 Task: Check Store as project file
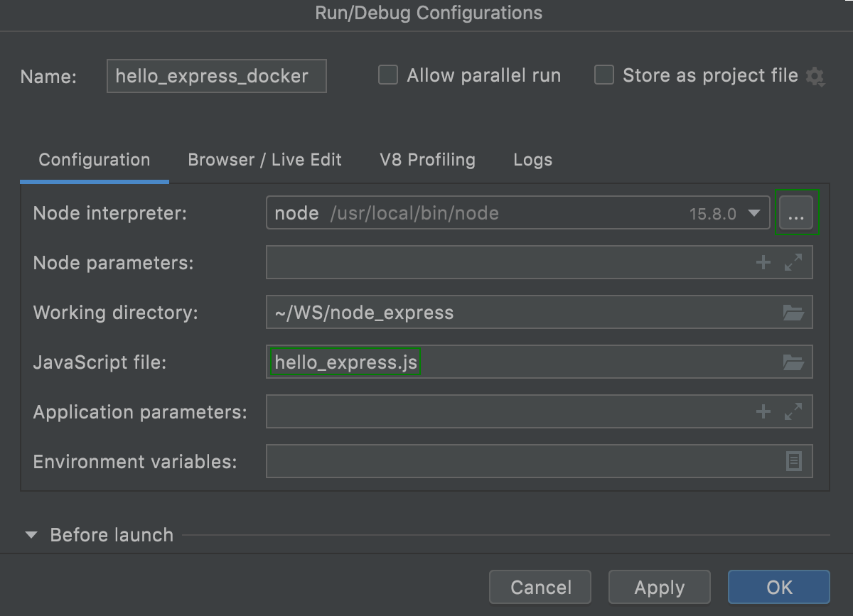coord(604,75)
